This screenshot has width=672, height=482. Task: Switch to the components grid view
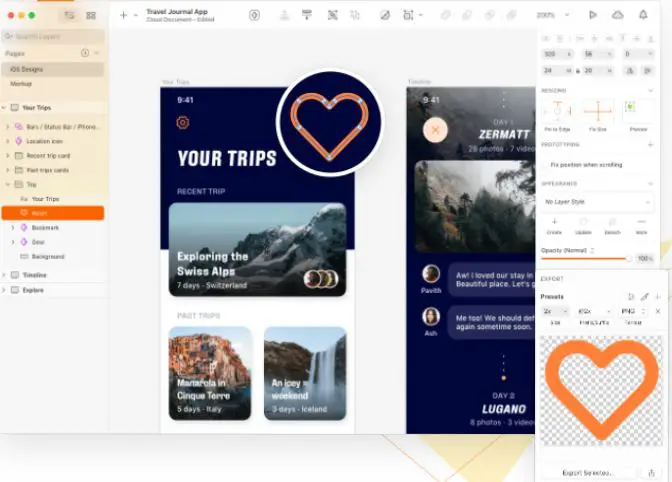coord(91,15)
